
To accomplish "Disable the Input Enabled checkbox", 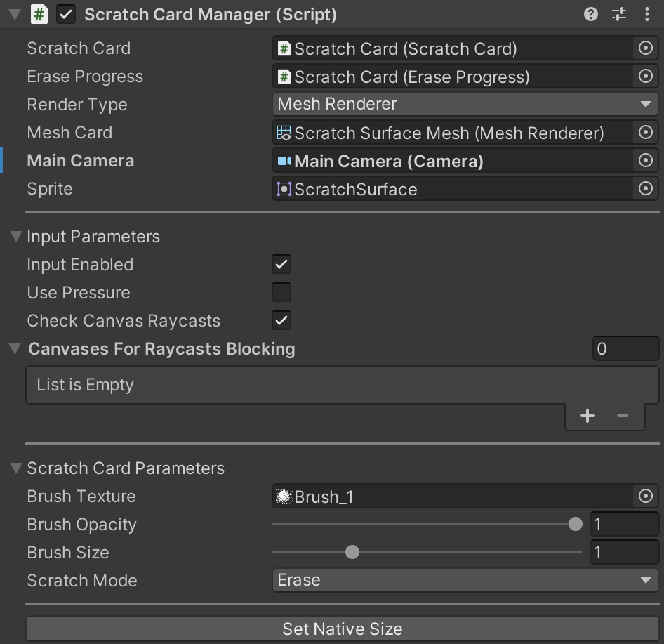I will click(281, 264).
